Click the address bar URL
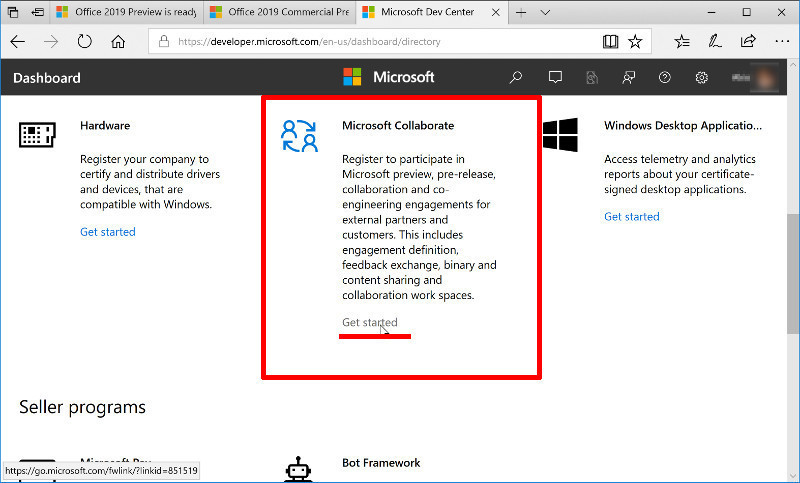Image resolution: width=800 pixels, height=483 pixels. point(309,42)
